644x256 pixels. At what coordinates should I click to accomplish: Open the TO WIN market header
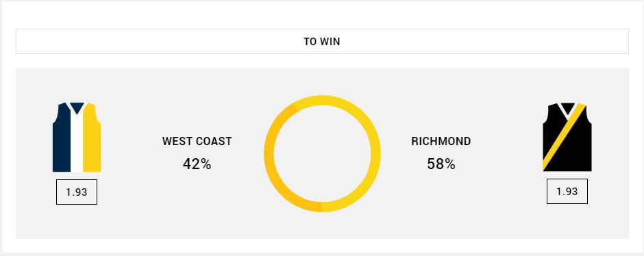point(322,42)
